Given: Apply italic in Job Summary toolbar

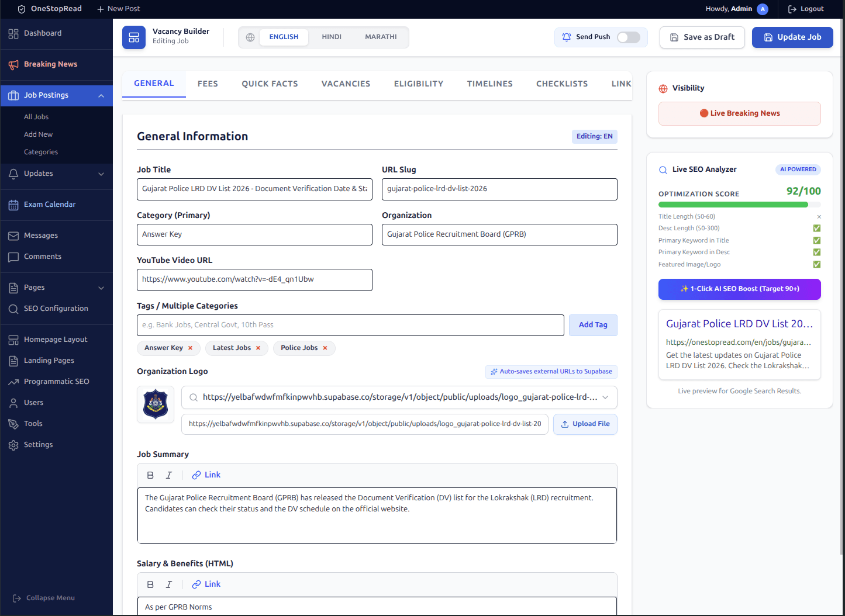Looking at the screenshot, I should (169, 475).
